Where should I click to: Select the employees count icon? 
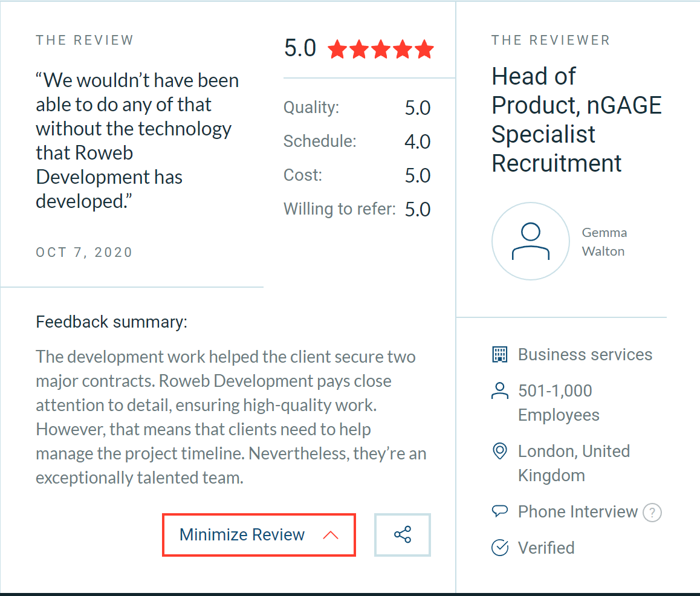[499, 390]
